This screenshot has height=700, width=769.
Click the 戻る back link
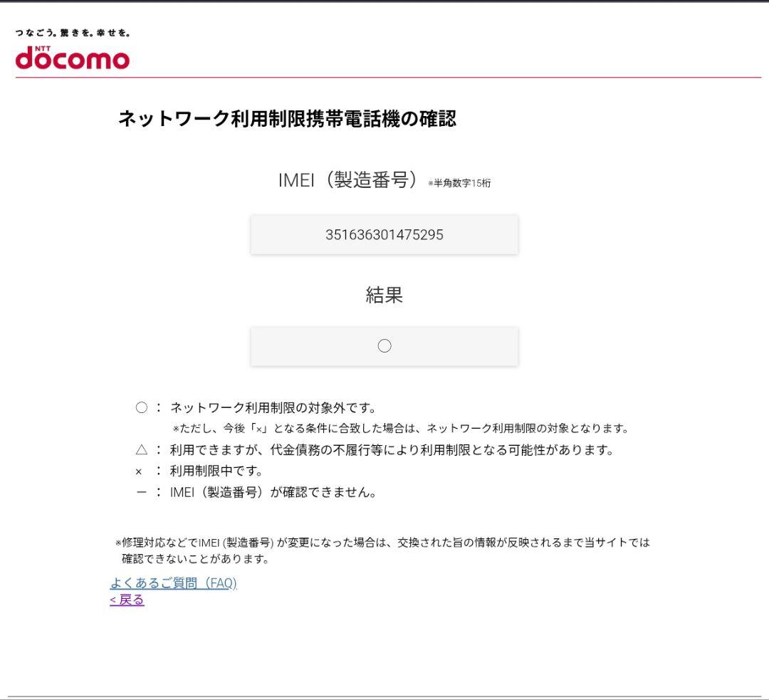[125, 600]
